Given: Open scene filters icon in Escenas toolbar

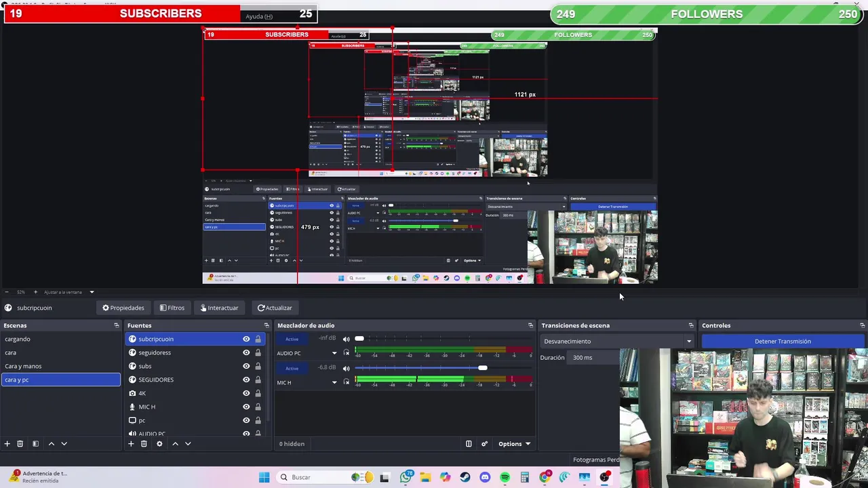Looking at the screenshot, I should 35,444.
